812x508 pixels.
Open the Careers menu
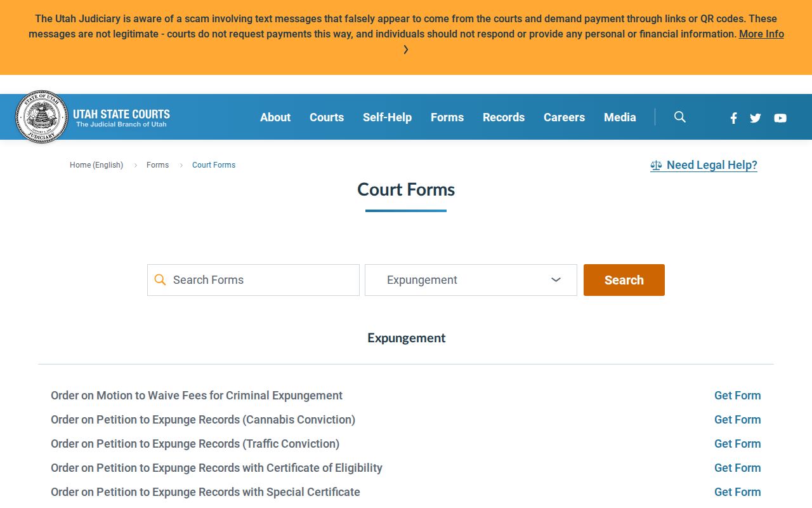pos(564,117)
